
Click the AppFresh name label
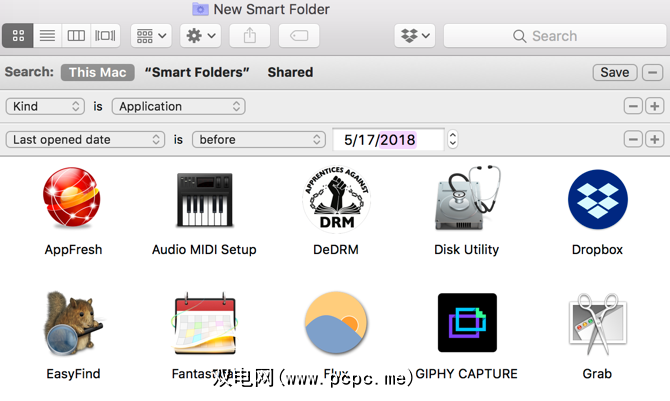click(x=73, y=250)
